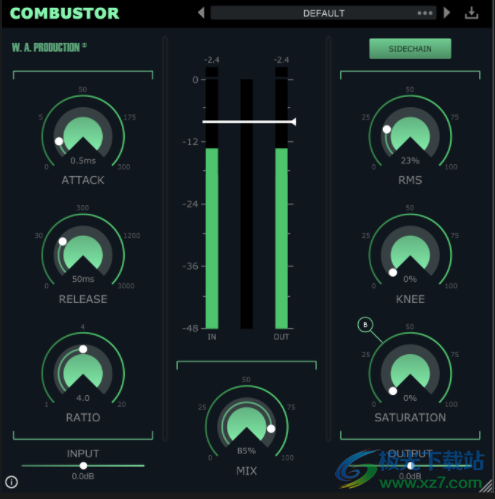Open the info icon in the bottom corner
The image size is (495, 499).
[x=12, y=482]
